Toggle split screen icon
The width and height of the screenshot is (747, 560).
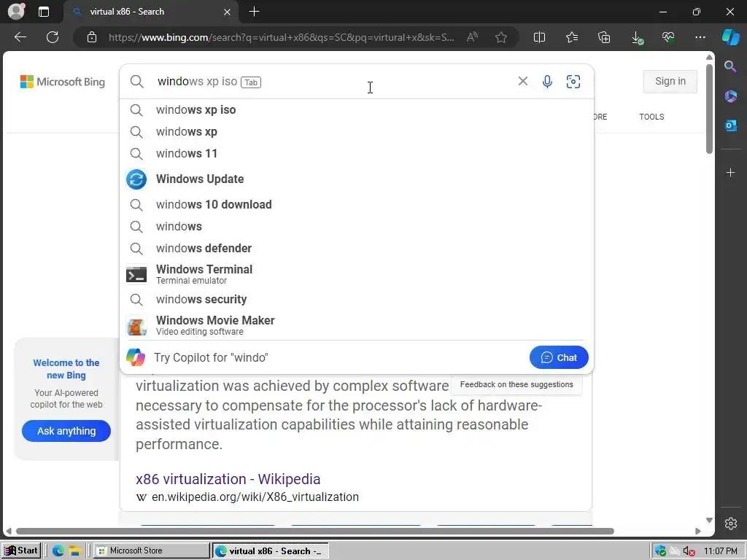pos(539,37)
